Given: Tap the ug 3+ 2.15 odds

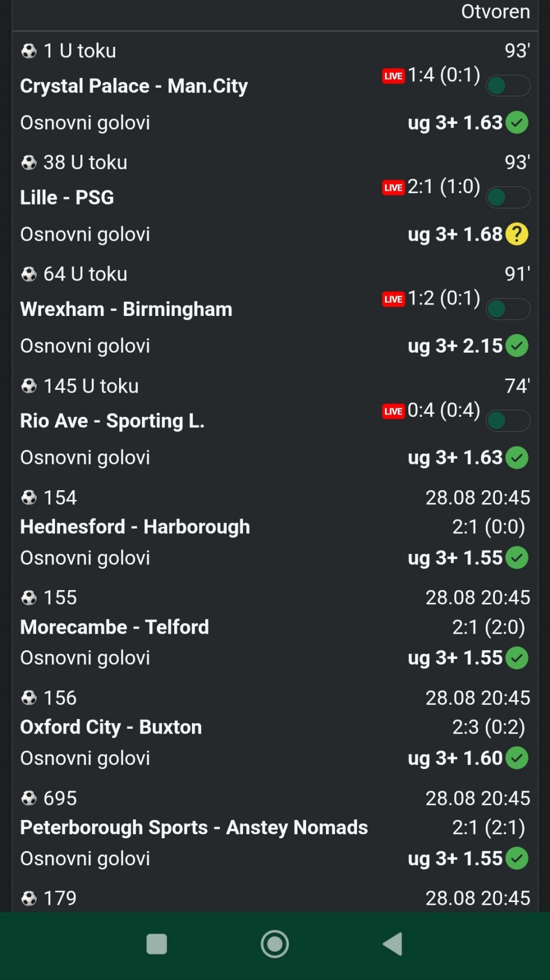Looking at the screenshot, I should (455, 346).
